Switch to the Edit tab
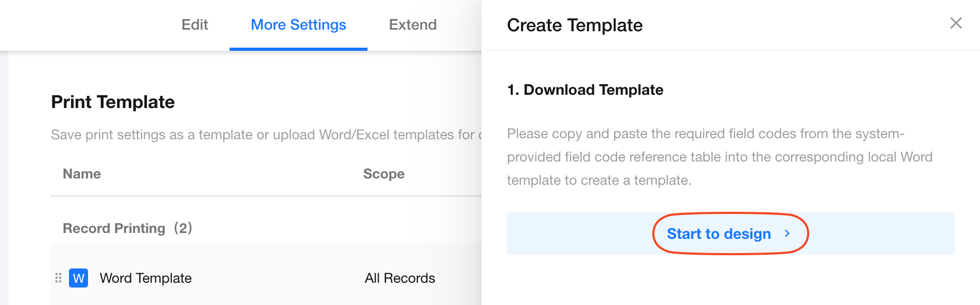 195,25
